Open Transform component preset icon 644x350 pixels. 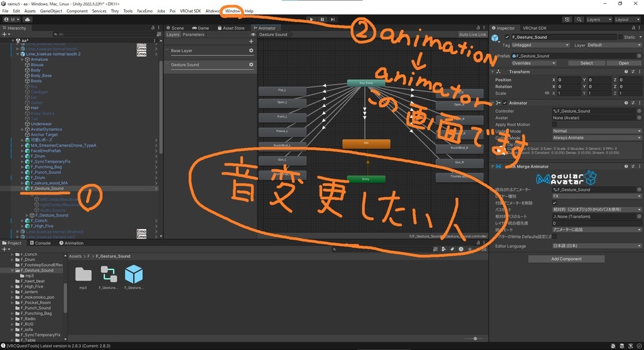pyautogui.click(x=633, y=72)
